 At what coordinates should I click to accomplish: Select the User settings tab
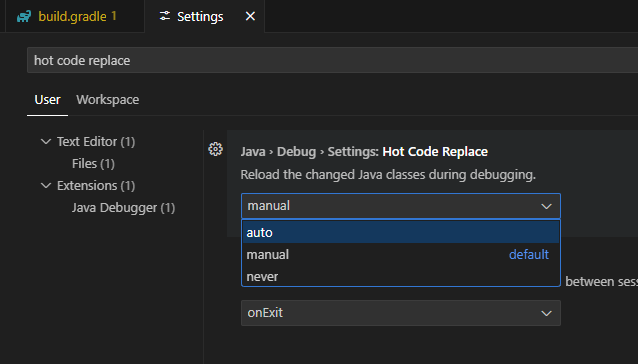pos(47,100)
